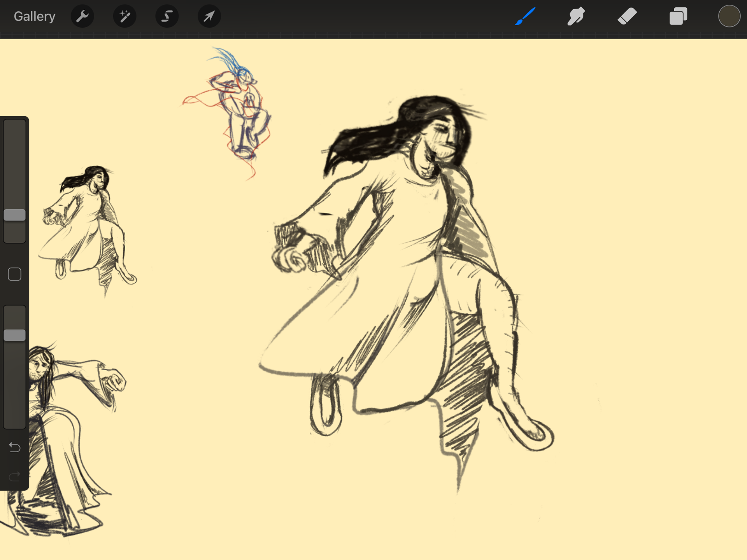Open the Layers panel
Screen dimensions: 747x560
click(678, 16)
